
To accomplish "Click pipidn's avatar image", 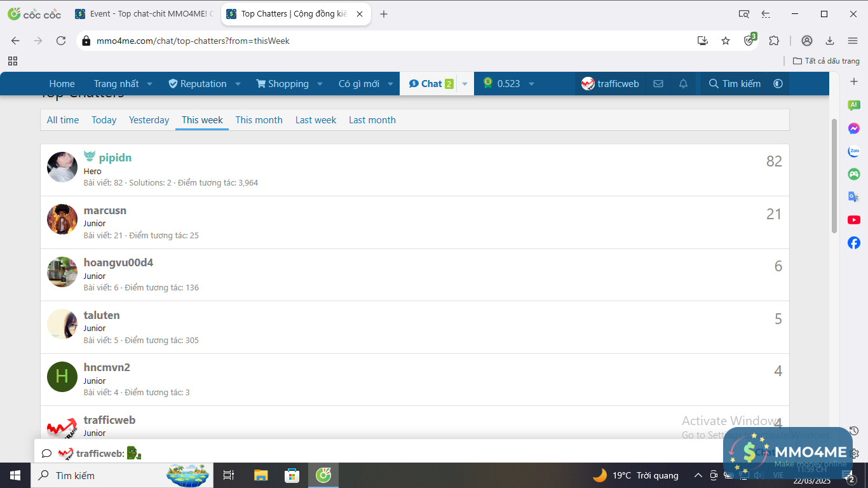I will 62,167.
